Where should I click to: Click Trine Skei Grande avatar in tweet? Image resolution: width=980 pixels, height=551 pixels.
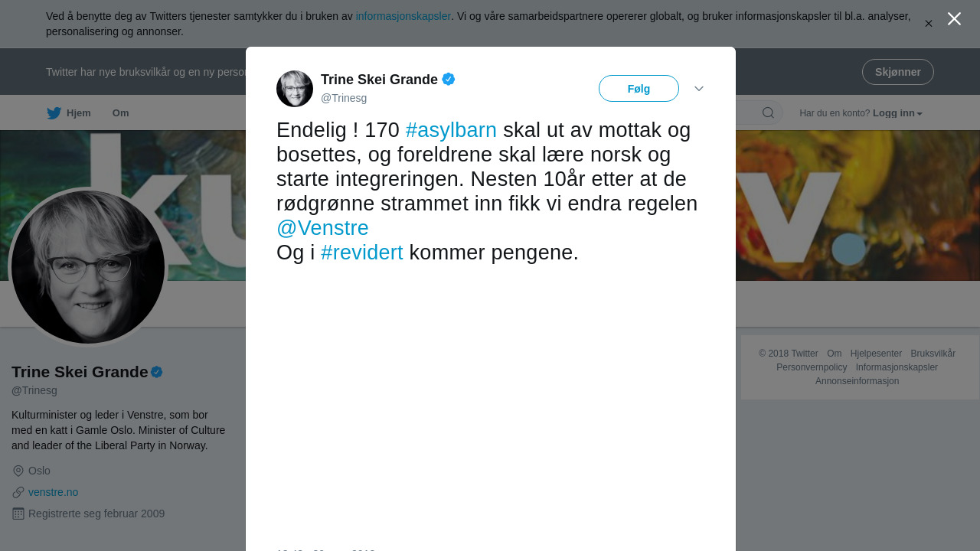(295, 89)
